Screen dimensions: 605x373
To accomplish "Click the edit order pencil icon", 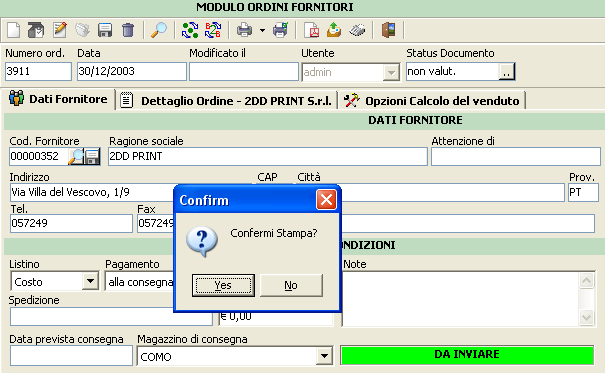I will point(59,30).
